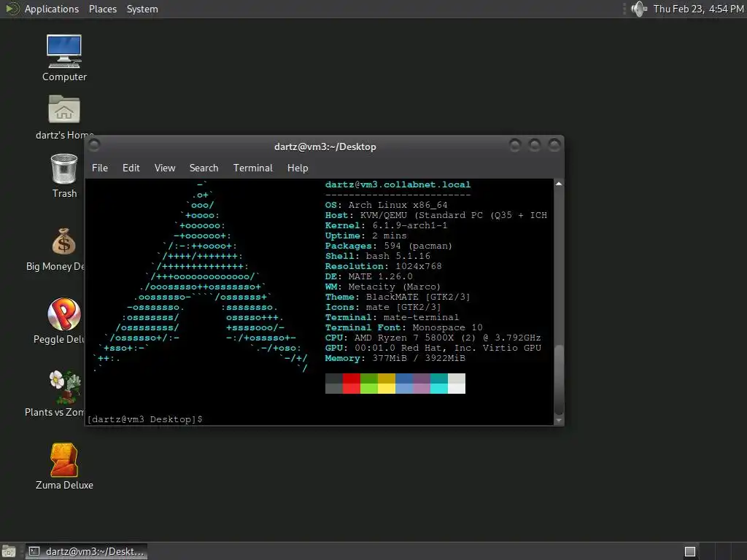Open the terminal Help menu

pyautogui.click(x=298, y=168)
